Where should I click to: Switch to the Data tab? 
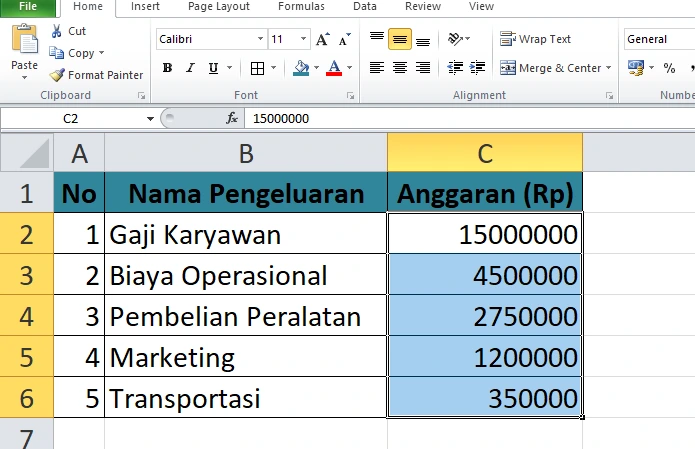click(x=365, y=7)
